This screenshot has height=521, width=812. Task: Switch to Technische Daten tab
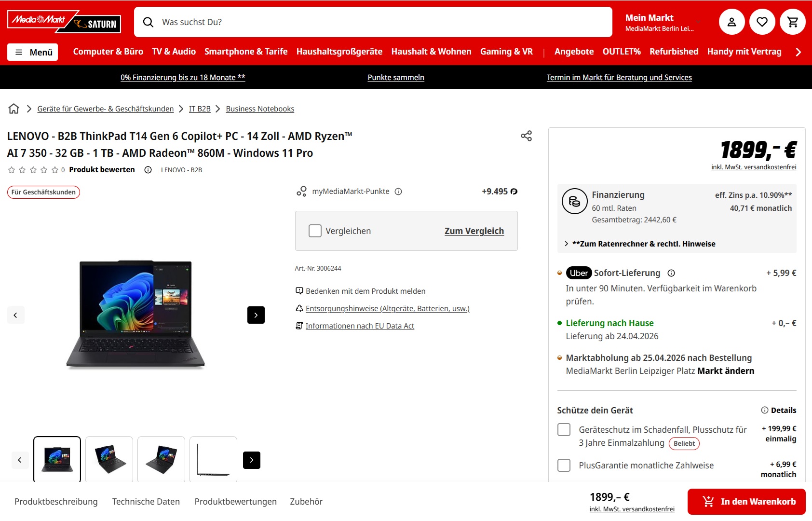pos(146,502)
